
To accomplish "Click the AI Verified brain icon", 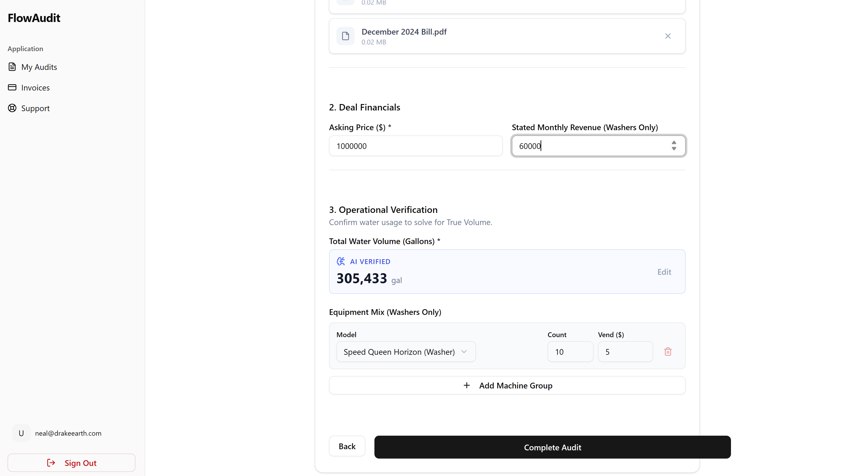I will tap(341, 261).
